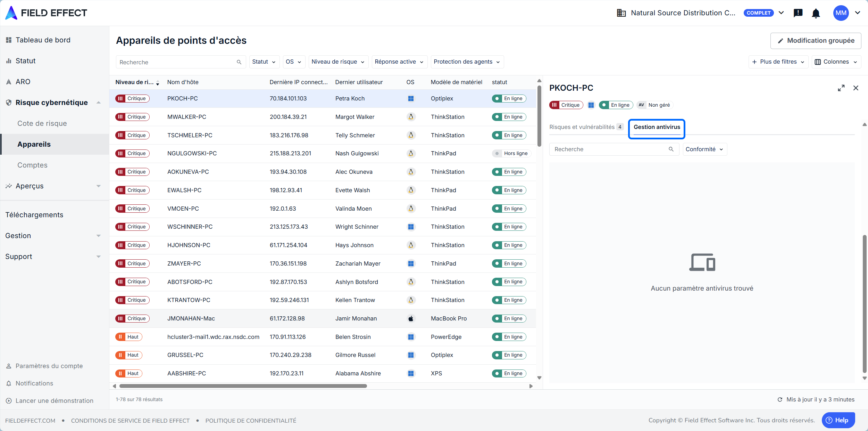Click the Apple OS icon for JMONAHAN-Mac
868x431 pixels.
(x=411, y=318)
